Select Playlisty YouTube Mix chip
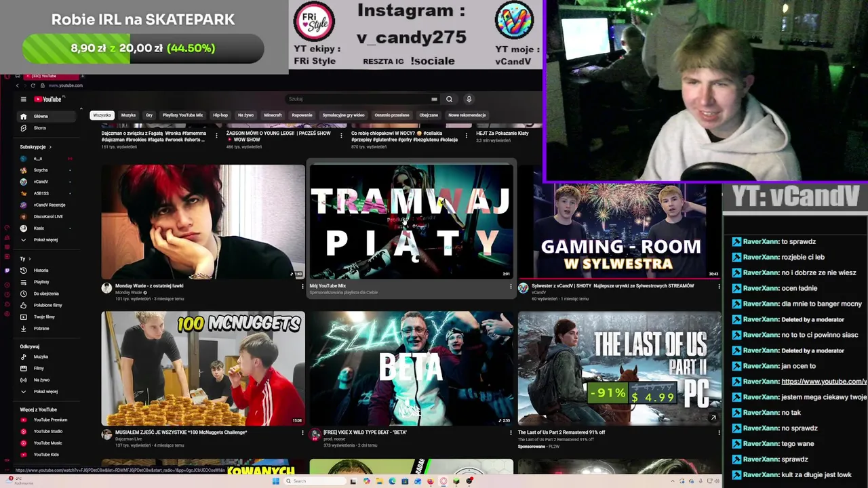Viewport: 868px width, 488px height. (x=182, y=115)
